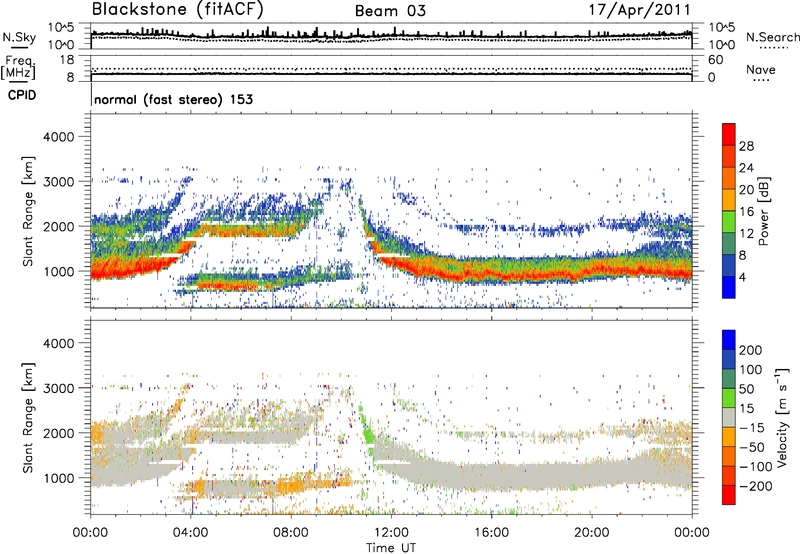Select the "18" frequency axis label

pyautogui.click(x=67, y=60)
